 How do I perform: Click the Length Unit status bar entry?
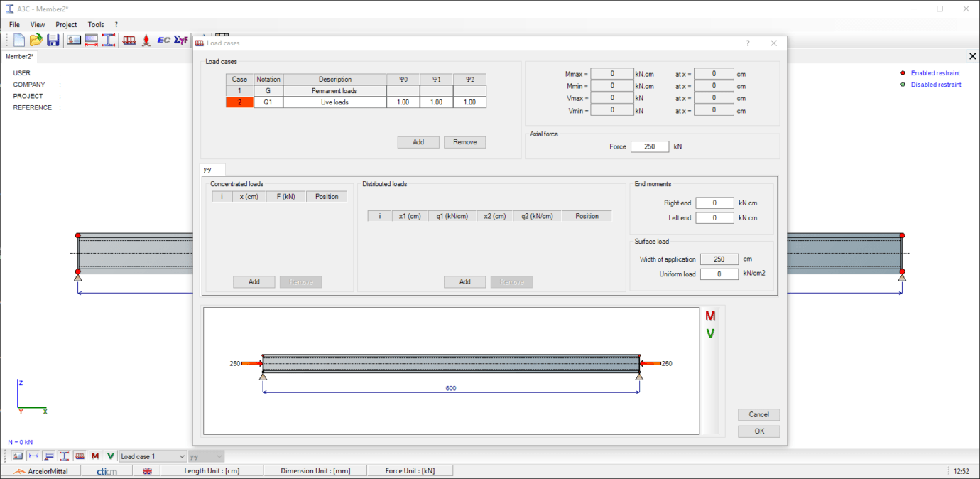tap(212, 471)
